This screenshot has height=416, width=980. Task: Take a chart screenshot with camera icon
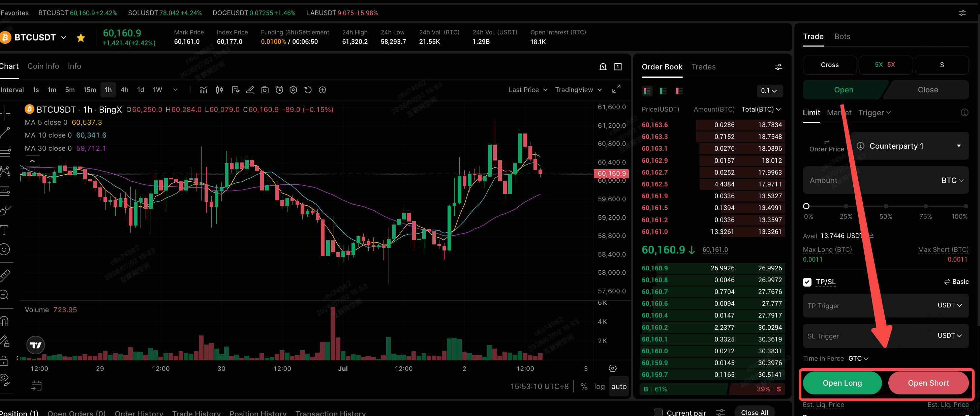(265, 90)
